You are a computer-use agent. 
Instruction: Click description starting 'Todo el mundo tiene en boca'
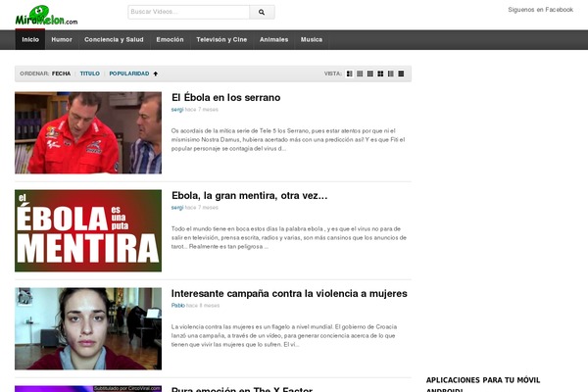(x=289, y=237)
